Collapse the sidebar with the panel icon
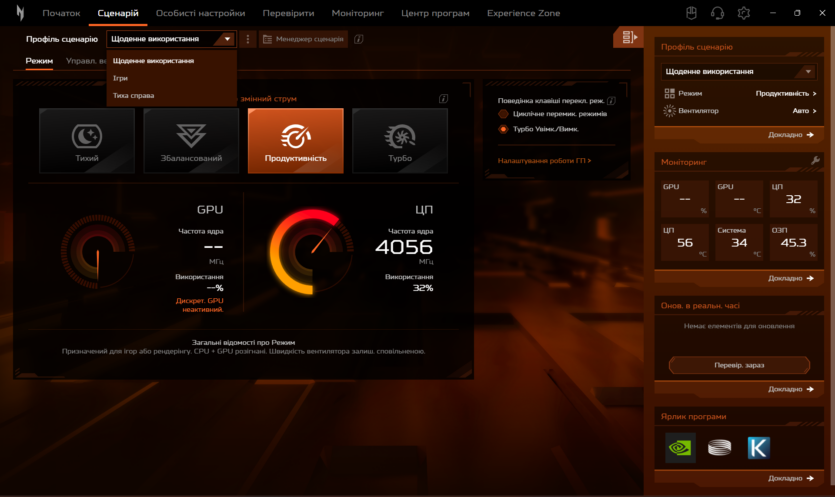 [628, 38]
